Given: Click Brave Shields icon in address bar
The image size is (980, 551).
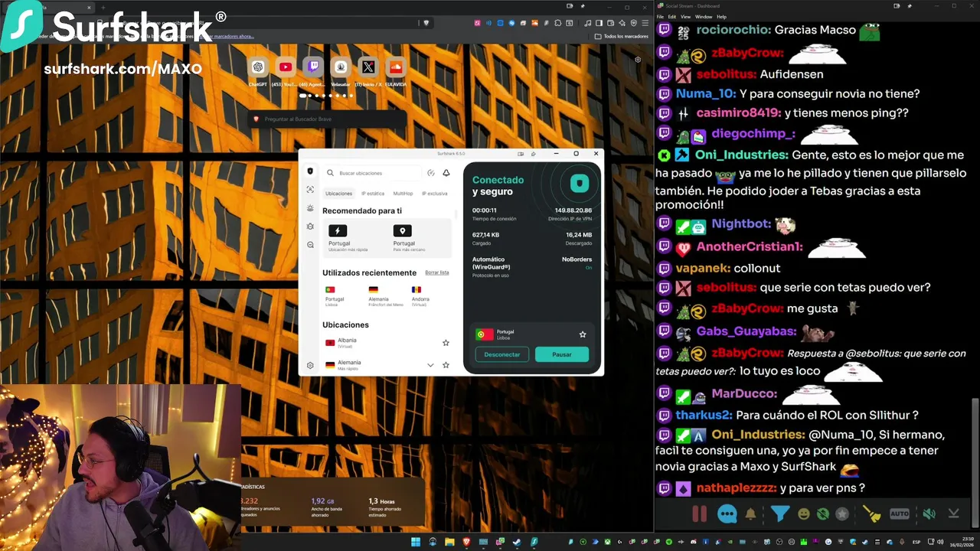Looking at the screenshot, I should [426, 23].
